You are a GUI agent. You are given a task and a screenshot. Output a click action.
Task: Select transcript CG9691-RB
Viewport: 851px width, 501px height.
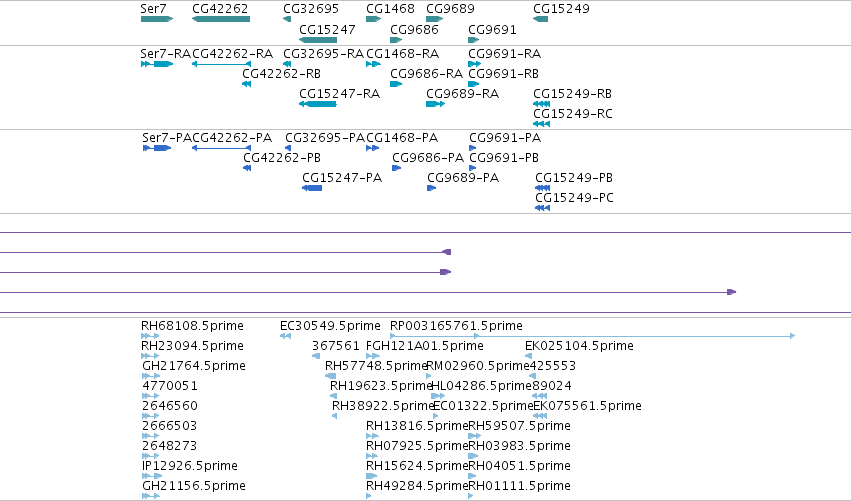pos(474,84)
